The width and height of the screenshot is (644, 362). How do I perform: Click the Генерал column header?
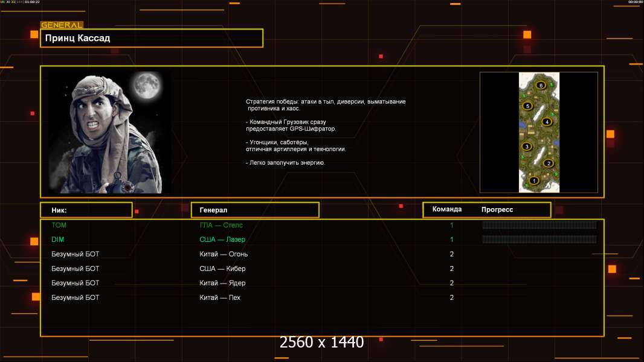[x=254, y=210]
